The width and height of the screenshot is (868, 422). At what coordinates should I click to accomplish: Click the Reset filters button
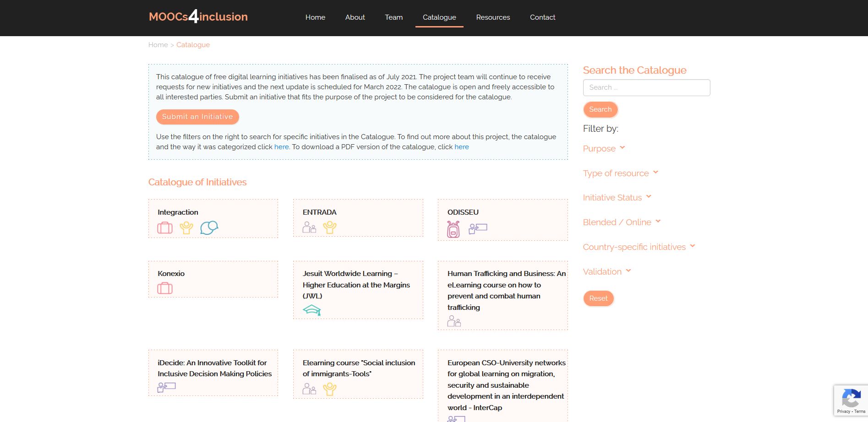598,298
